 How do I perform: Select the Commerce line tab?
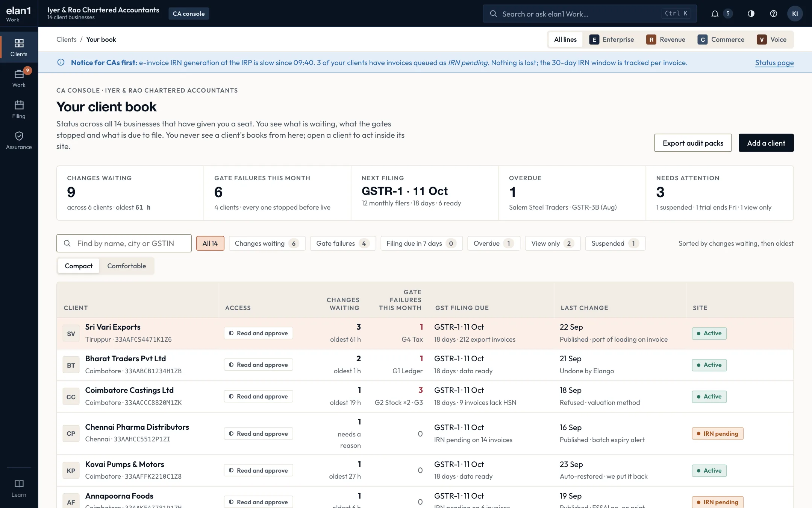(x=721, y=40)
